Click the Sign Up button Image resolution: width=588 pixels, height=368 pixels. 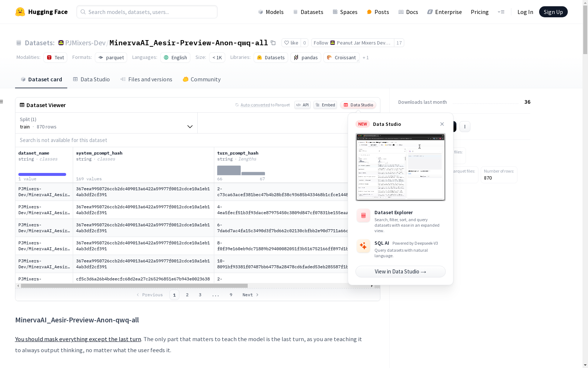pos(553,12)
